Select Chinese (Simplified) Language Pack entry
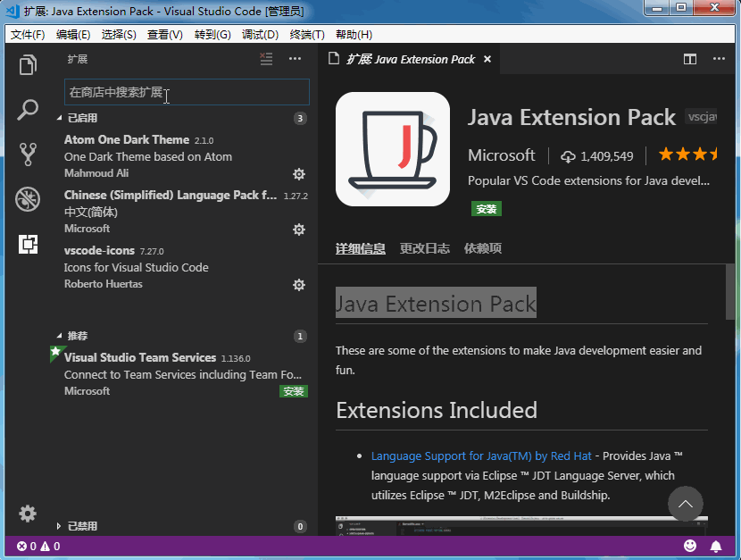The width and height of the screenshot is (741, 560). 186,212
